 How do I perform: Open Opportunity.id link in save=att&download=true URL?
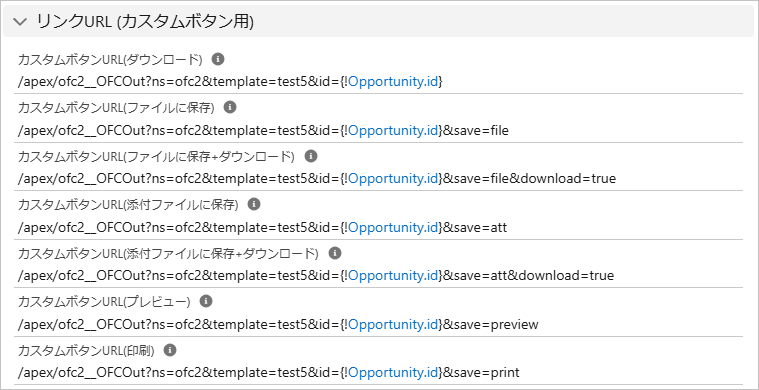[393, 275]
